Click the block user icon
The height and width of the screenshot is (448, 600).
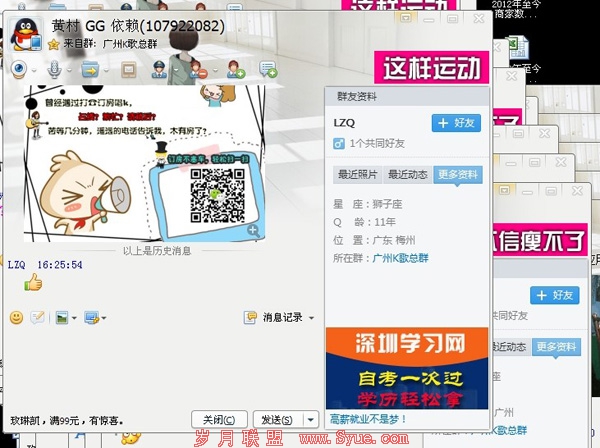coord(198,70)
